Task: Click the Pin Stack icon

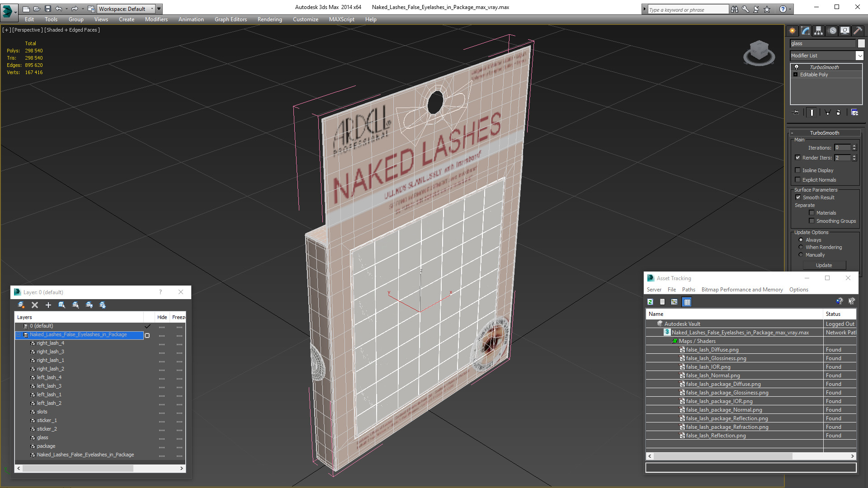Action: pos(796,113)
